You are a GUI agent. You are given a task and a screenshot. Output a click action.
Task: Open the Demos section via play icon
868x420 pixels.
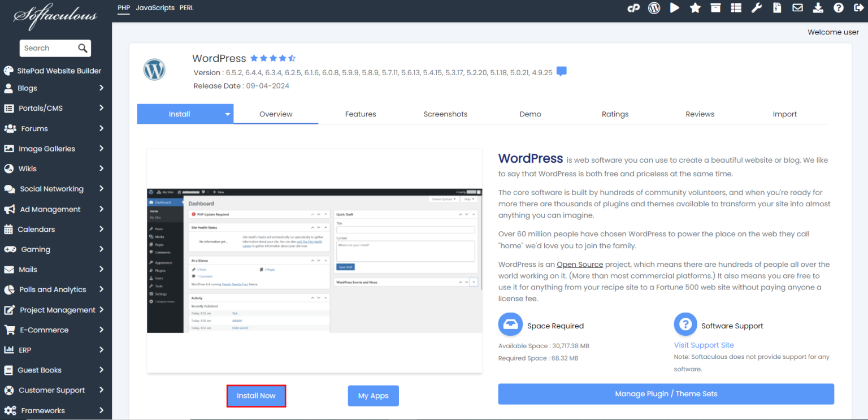point(675,8)
